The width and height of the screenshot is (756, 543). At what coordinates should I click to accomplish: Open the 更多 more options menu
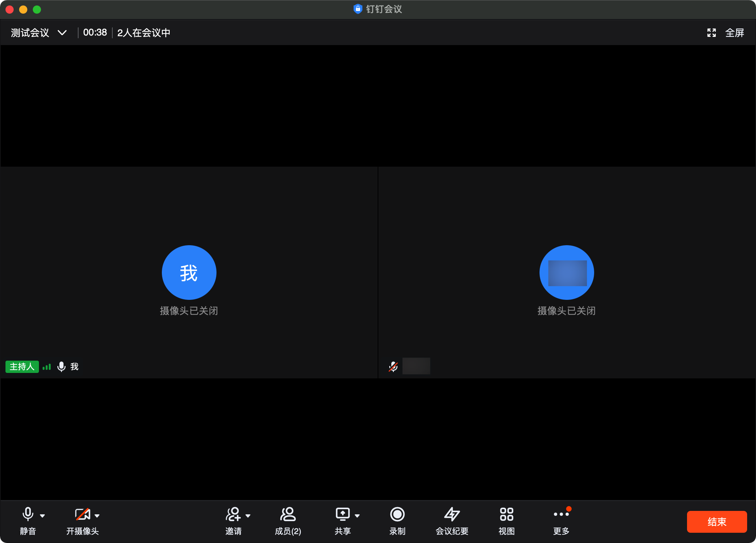click(561, 514)
